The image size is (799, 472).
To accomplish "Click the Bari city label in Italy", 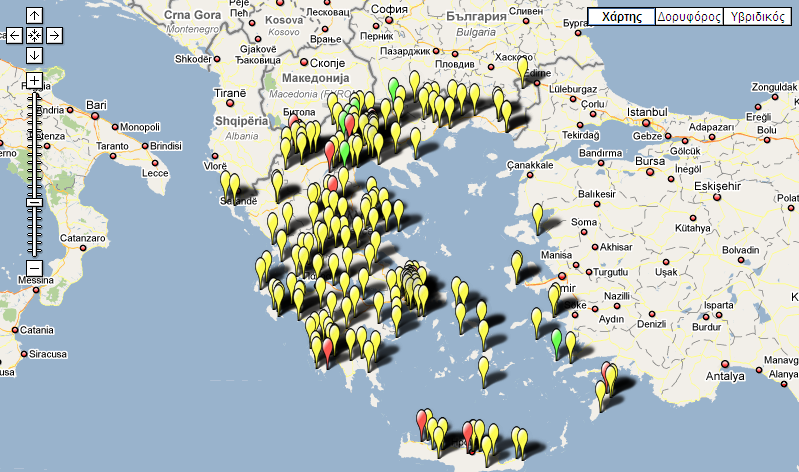I will click(x=97, y=105).
